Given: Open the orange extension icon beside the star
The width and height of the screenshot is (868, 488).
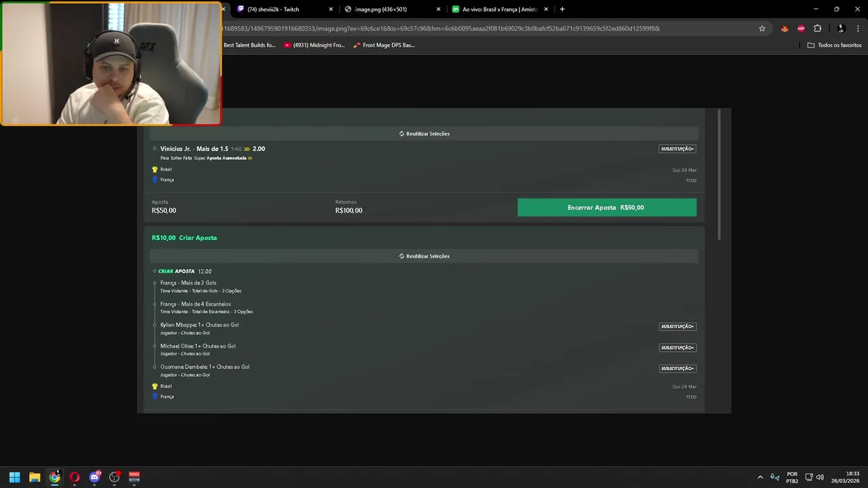Looking at the screenshot, I should tap(785, 28).
